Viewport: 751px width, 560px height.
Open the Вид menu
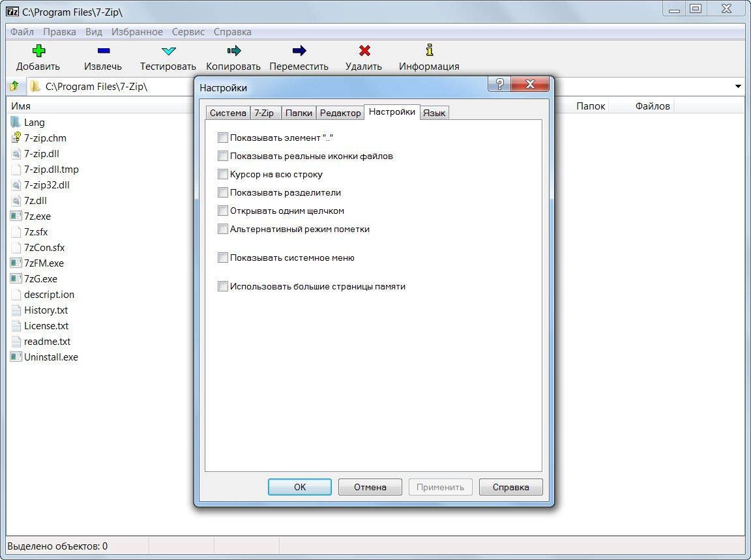[94, 31]
